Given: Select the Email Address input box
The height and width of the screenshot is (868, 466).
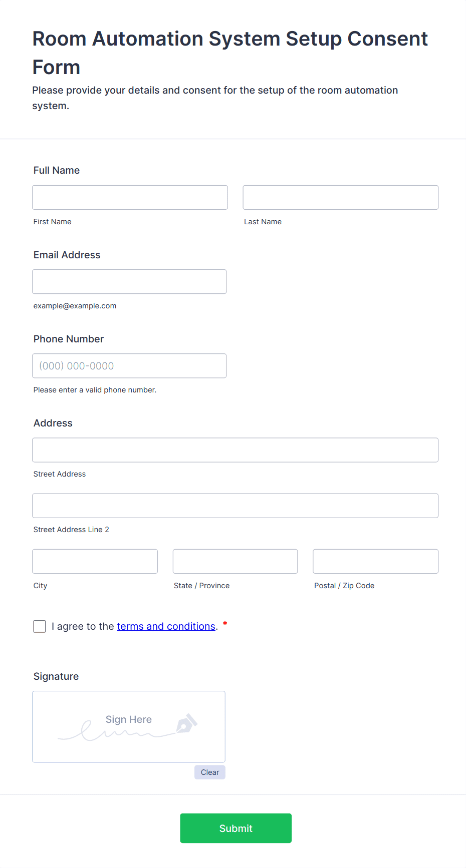Looking at the screenshot, I should [129, 282].
